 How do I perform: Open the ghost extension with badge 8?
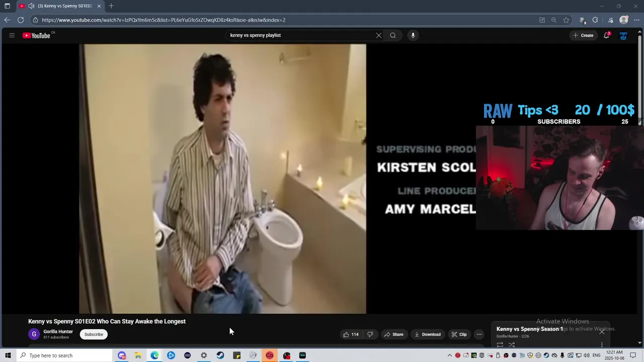click(x=583, y=20)
